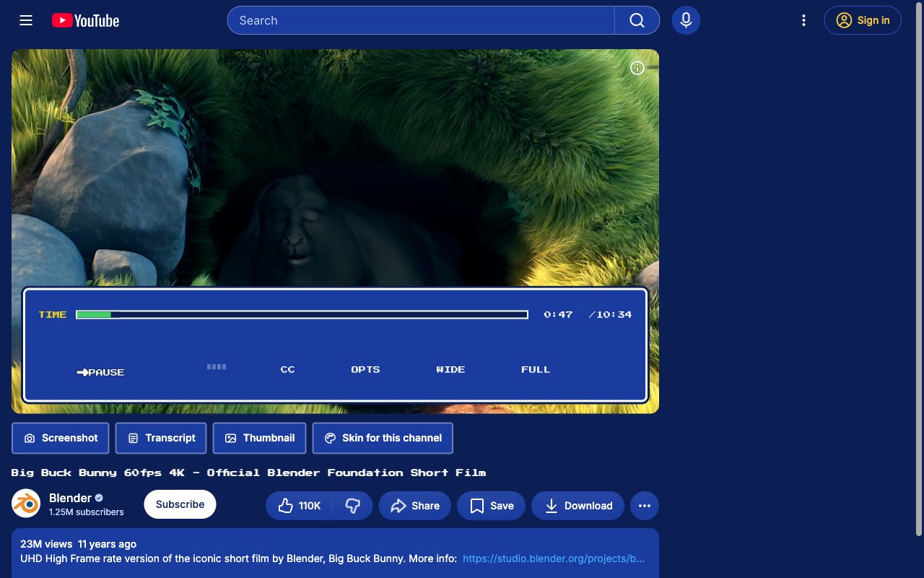Viewport: 924px width, 578px height.
Task: Subscribe to the Blender channel
Action: coord(180,504)
